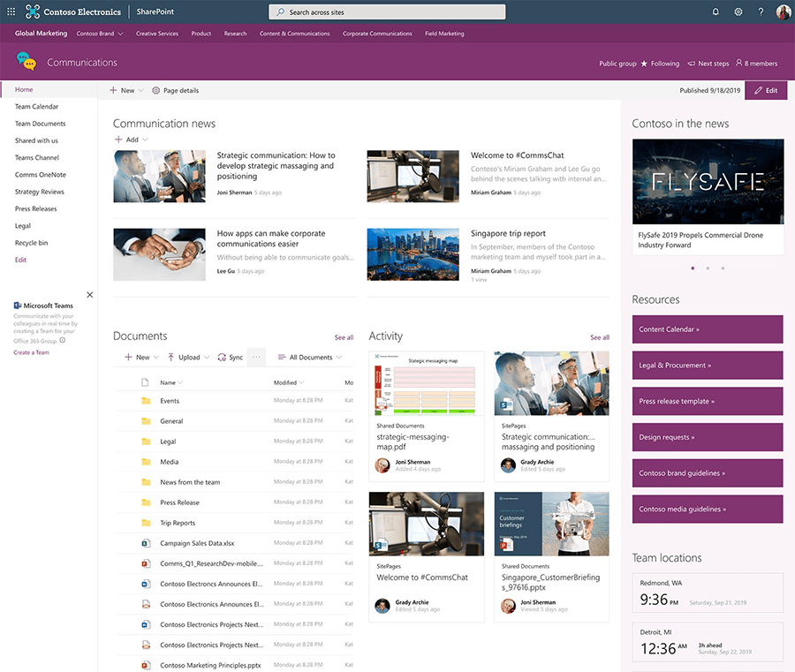
Task: Open the user profile avatar
Action: pyautogui.click(x=784, y=11)
